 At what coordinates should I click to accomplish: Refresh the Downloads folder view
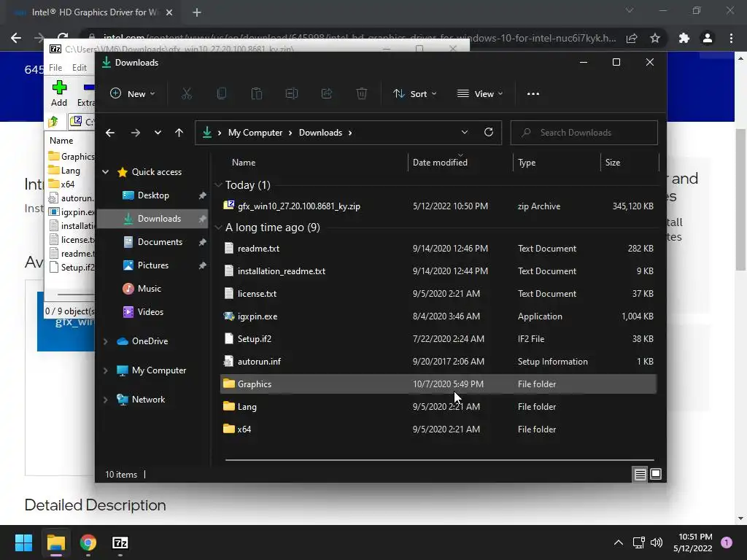tap(489, 133)
